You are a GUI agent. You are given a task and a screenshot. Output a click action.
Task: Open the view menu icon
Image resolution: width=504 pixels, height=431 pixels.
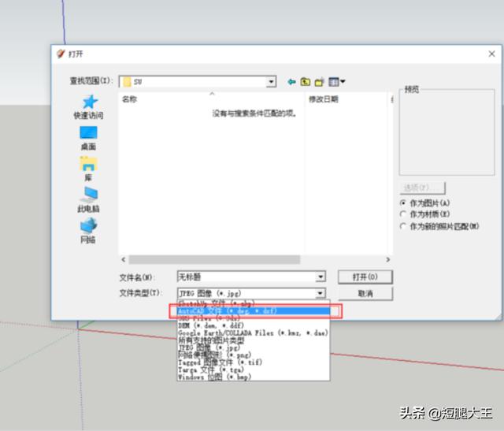(336, 82)
